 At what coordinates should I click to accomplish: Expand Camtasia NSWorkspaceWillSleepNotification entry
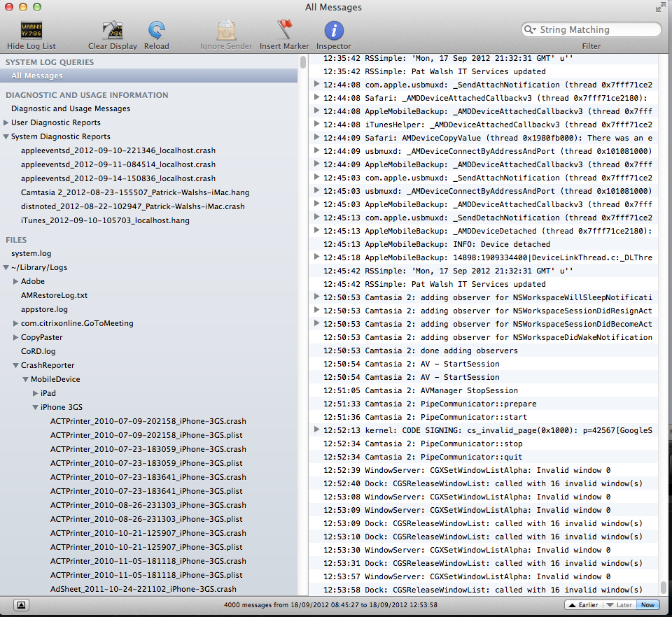click(x=316, y=297)
